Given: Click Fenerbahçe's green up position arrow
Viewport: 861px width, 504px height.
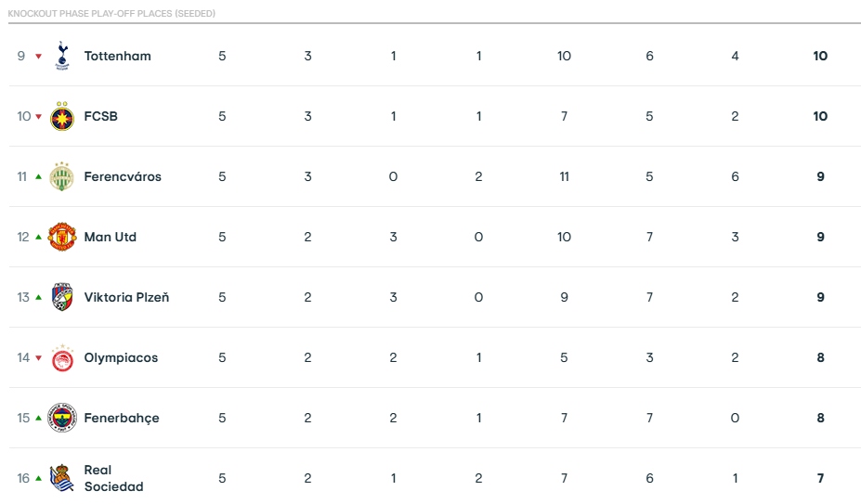Looking at the screenshot, I should (38, 419).
